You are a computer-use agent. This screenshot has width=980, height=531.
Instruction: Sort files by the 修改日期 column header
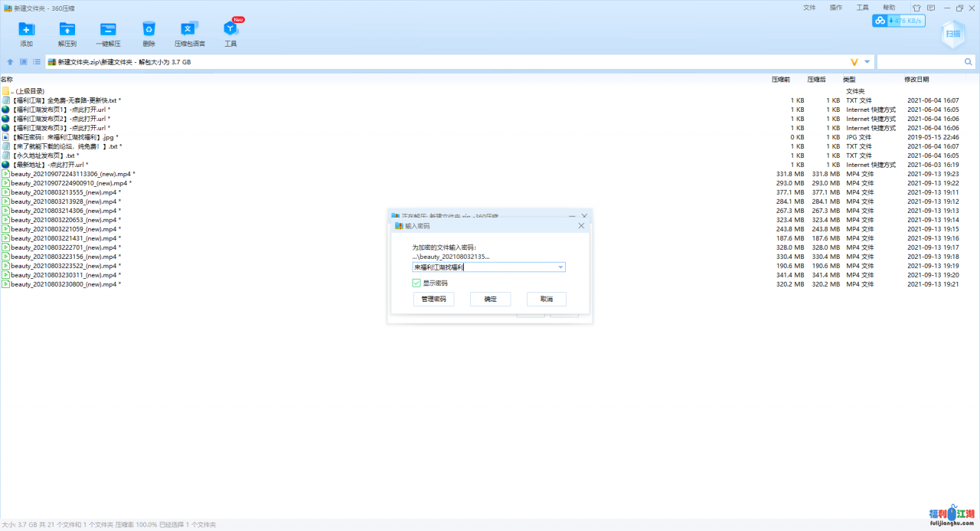point(916,79)
